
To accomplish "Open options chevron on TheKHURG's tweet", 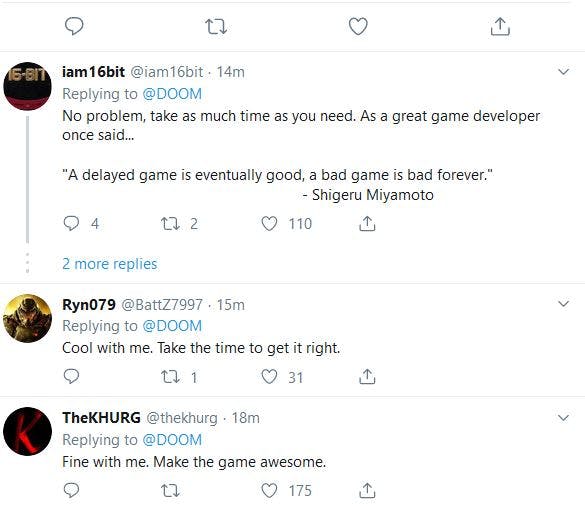I will pos(563,417).
